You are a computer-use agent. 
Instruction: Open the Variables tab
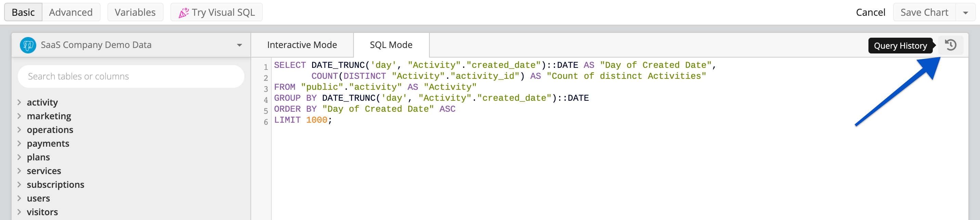[135, 12]
